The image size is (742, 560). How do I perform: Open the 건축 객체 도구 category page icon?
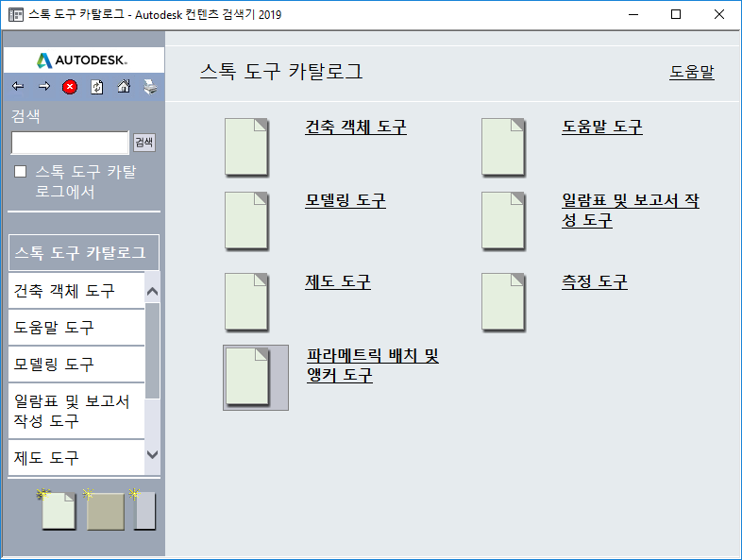click(x=246, y=147)
